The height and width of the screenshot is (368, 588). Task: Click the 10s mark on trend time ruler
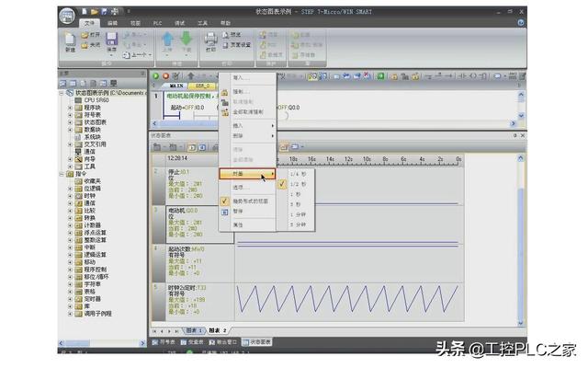pyautogui.click(x=367, y=159)
